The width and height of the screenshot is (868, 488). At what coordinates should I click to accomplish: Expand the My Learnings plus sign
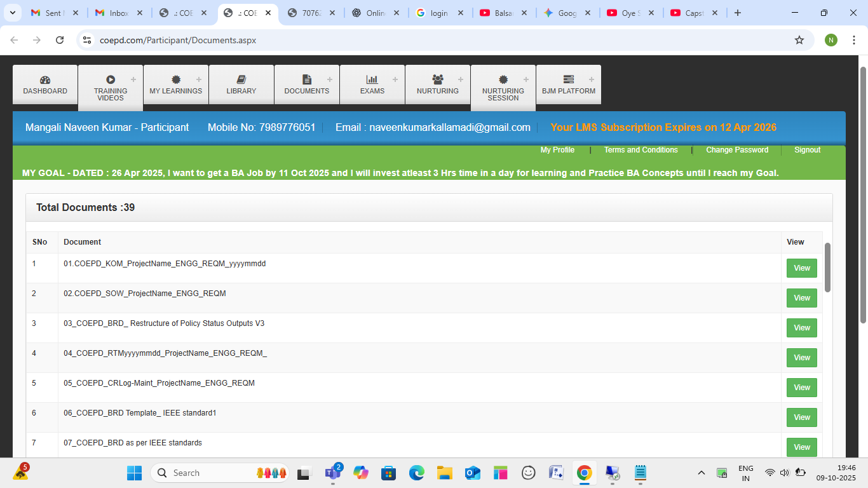coord(198,79)
